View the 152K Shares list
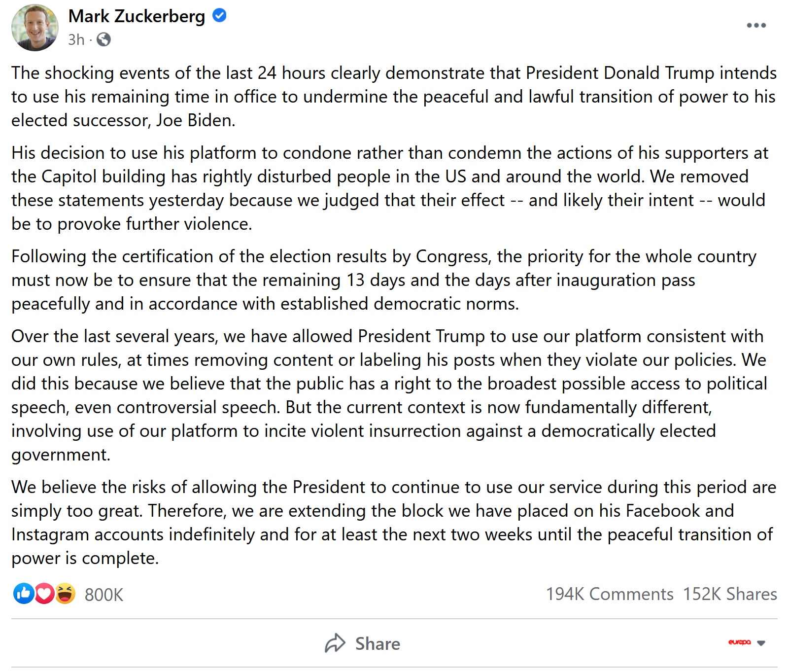The width and height of the screenshot is (789, 672). [730, 594]
